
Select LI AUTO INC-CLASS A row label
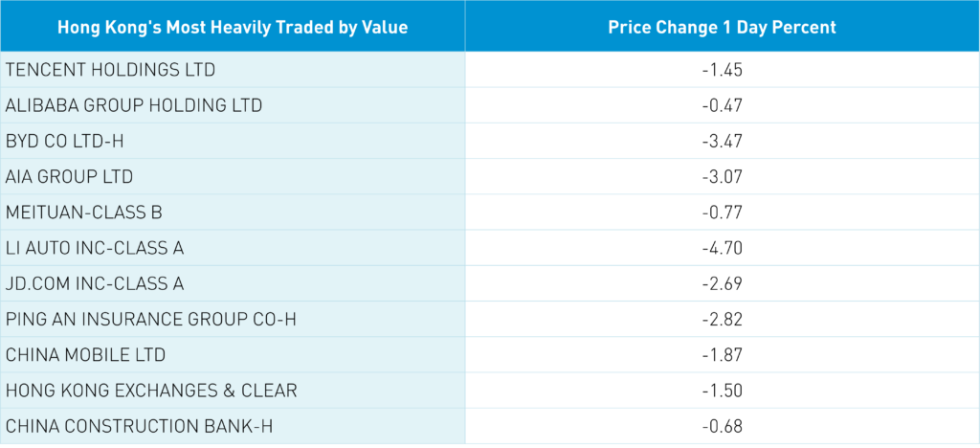click(x=95, y=248)
